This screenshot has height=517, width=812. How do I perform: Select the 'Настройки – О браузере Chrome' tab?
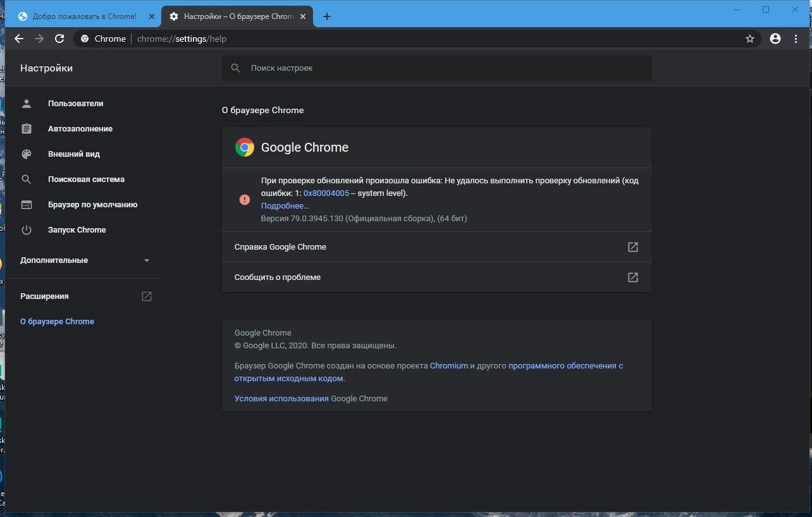click(x=237, y=16)
